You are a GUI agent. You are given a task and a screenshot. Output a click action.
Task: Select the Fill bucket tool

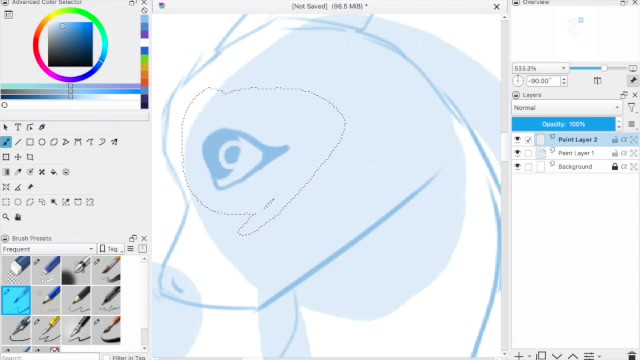[x=54, y=172]
